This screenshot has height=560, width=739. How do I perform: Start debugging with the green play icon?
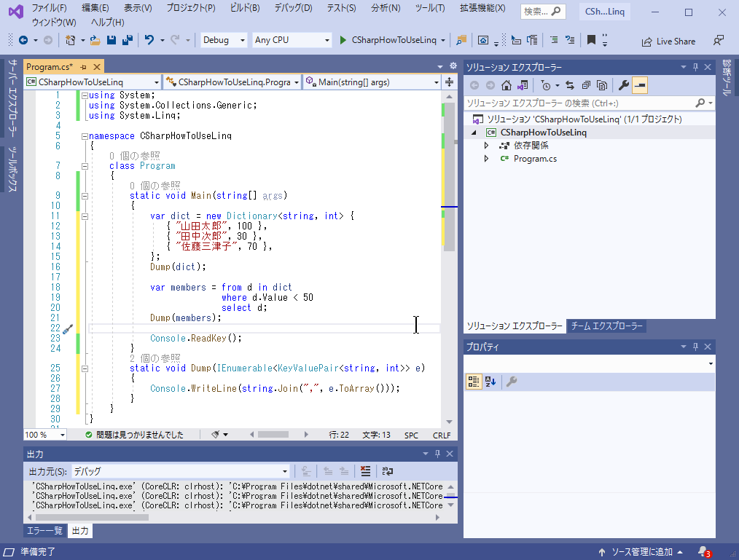(x=343, y=41)
